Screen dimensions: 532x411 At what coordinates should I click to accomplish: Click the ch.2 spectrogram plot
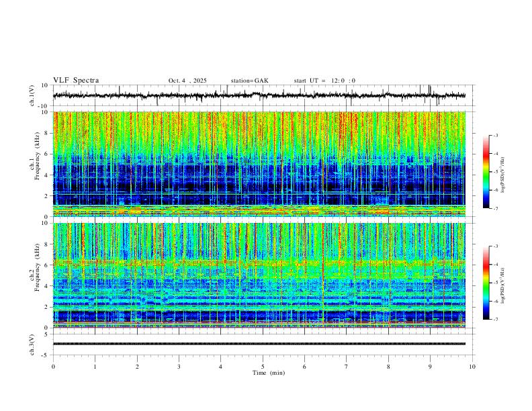click(259, 275)
